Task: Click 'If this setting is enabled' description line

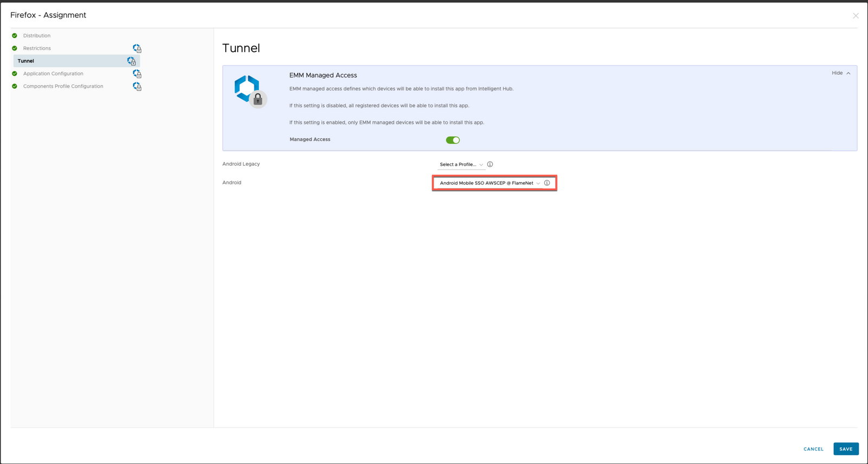Action: [x=387, y=123]
